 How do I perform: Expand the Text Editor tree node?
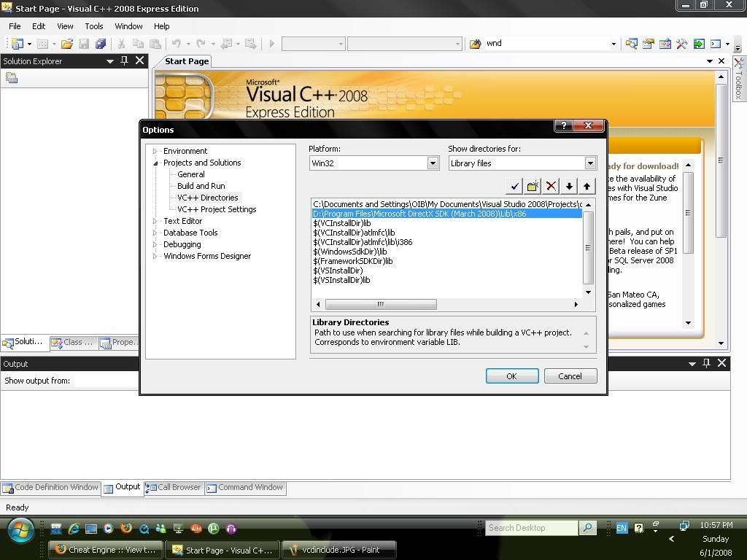pyautogui.click(x=155, y=221)
